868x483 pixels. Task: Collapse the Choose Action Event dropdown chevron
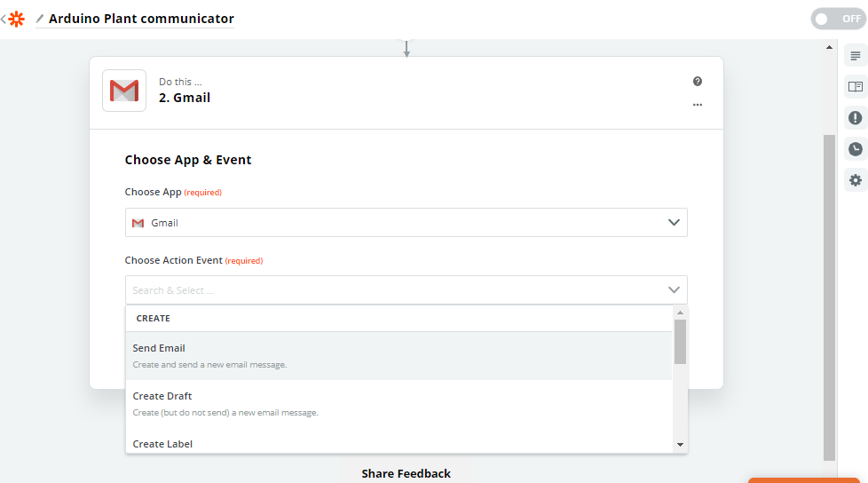(x=674, y=290)
